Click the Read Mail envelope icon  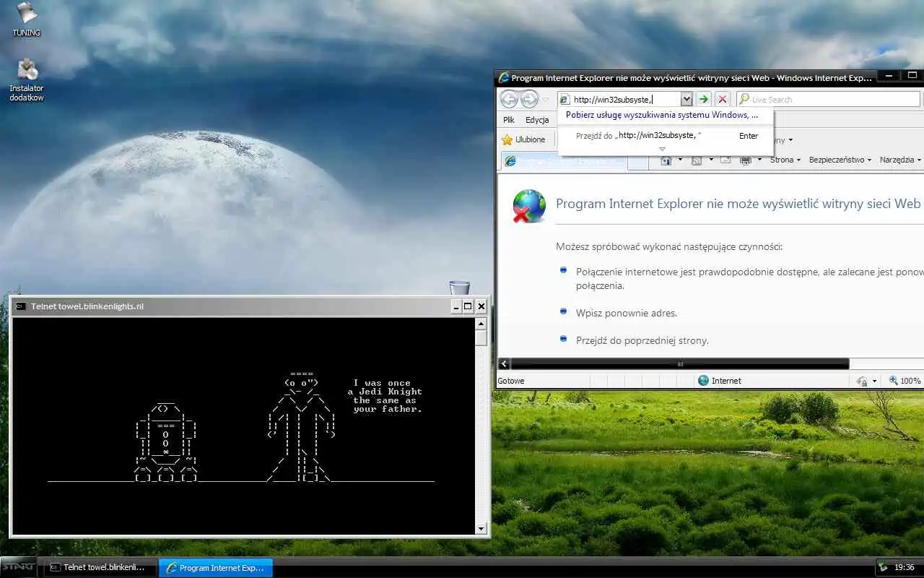(x=726, y=160)
